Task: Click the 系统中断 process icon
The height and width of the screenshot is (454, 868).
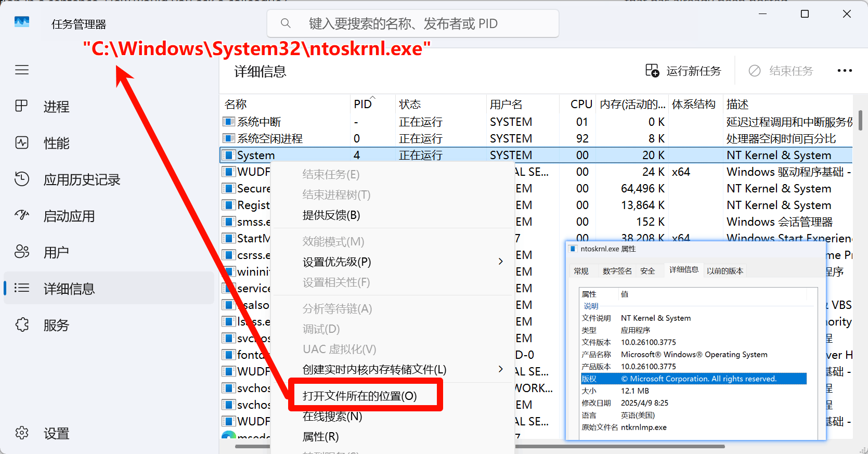Action: (x=228, y=122)
